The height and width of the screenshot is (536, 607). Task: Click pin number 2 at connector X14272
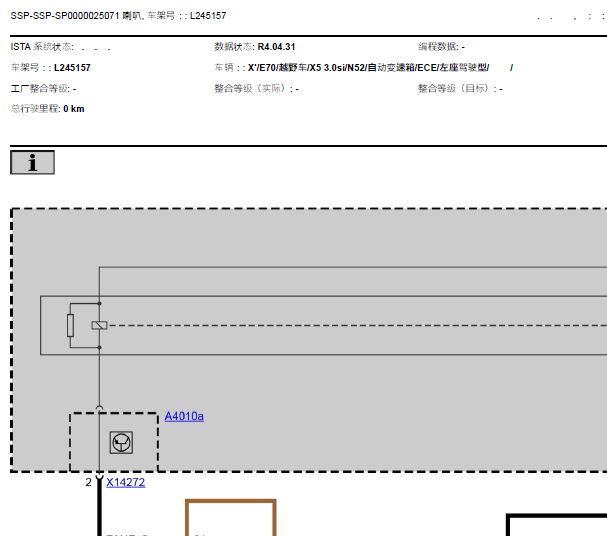[x=89, y=483]
